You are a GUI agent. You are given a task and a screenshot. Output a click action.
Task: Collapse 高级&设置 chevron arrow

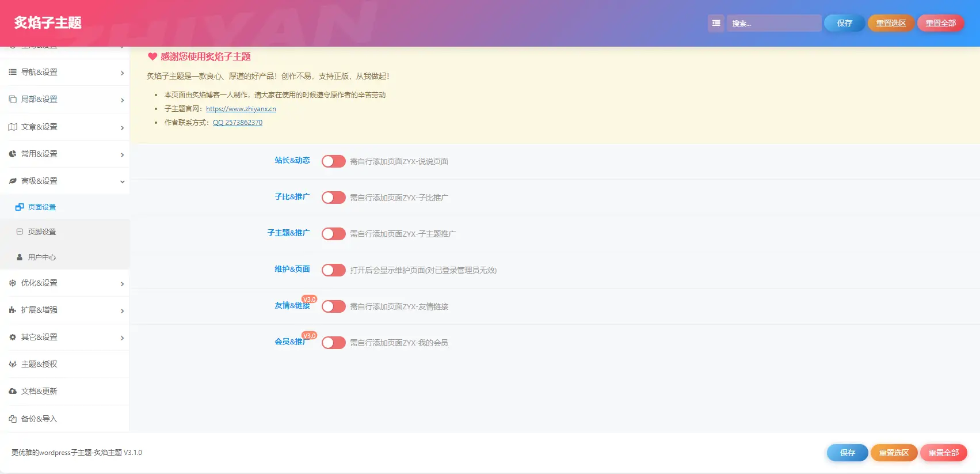(122, 182)
